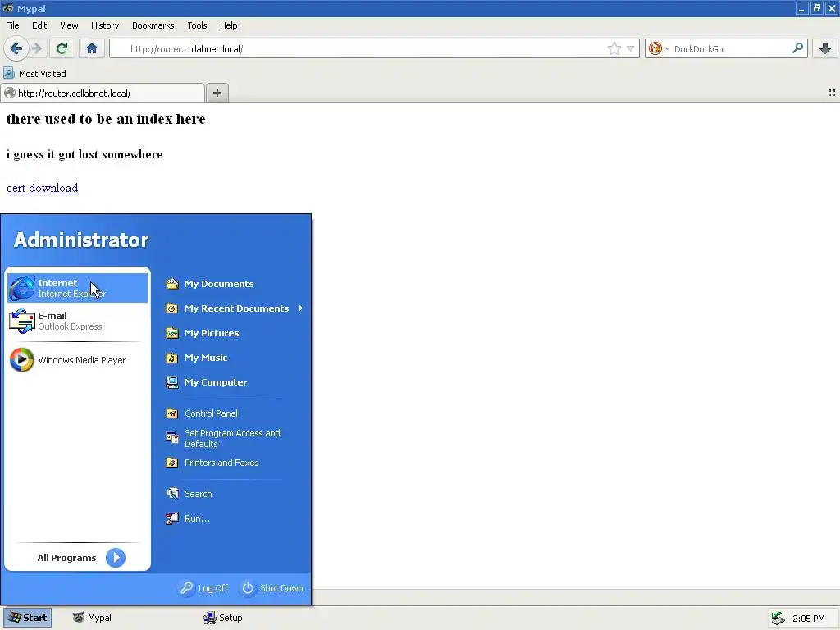This screenshot has width=840, height=630.
Task: Follow the cert download link
Action: coord(43,188)
